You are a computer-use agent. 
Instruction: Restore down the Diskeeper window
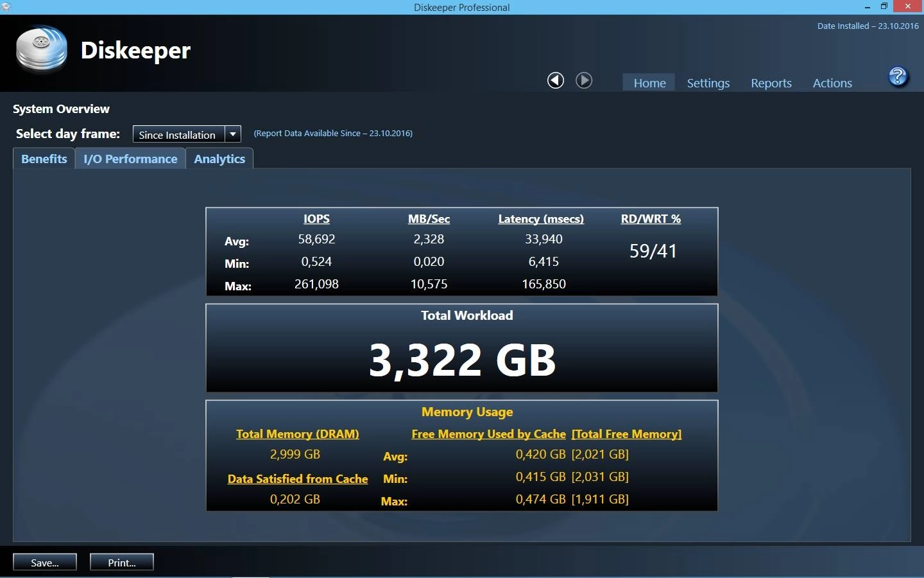[x=884, y=6]
